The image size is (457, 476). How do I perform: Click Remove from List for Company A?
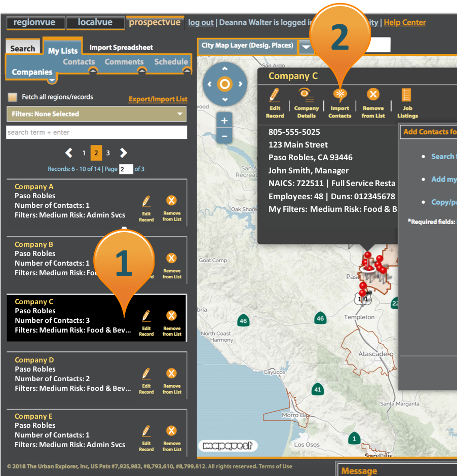(172, 208)
